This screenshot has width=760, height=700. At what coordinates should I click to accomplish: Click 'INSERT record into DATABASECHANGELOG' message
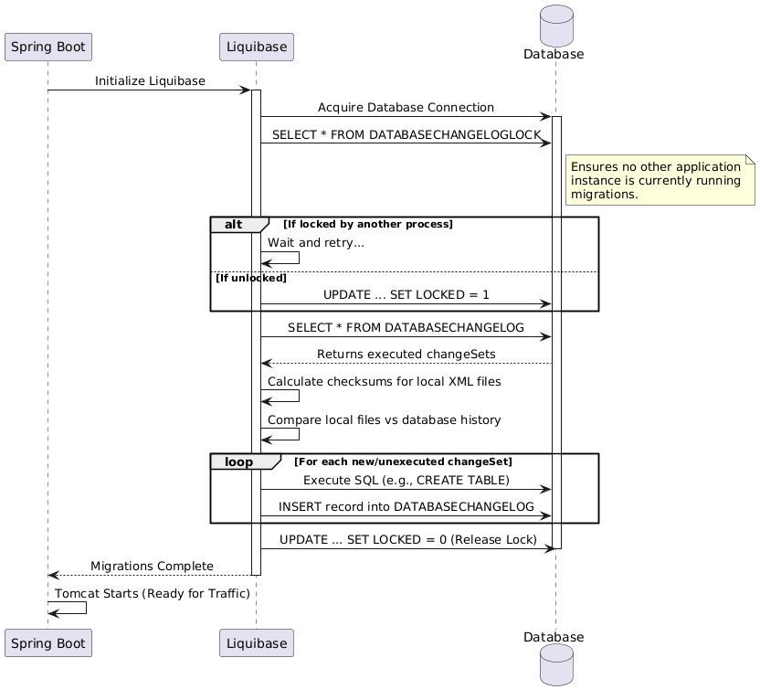click(406, 506)
